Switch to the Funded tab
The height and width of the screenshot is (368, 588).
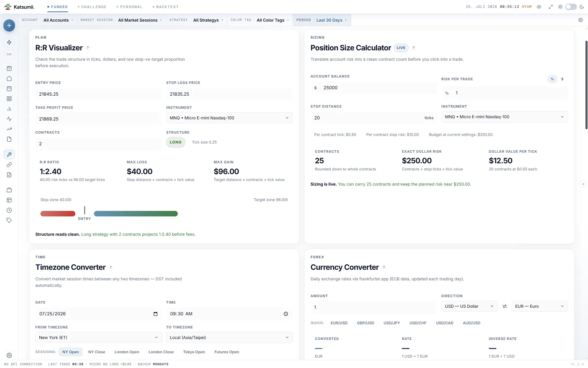tap(57, 7)
